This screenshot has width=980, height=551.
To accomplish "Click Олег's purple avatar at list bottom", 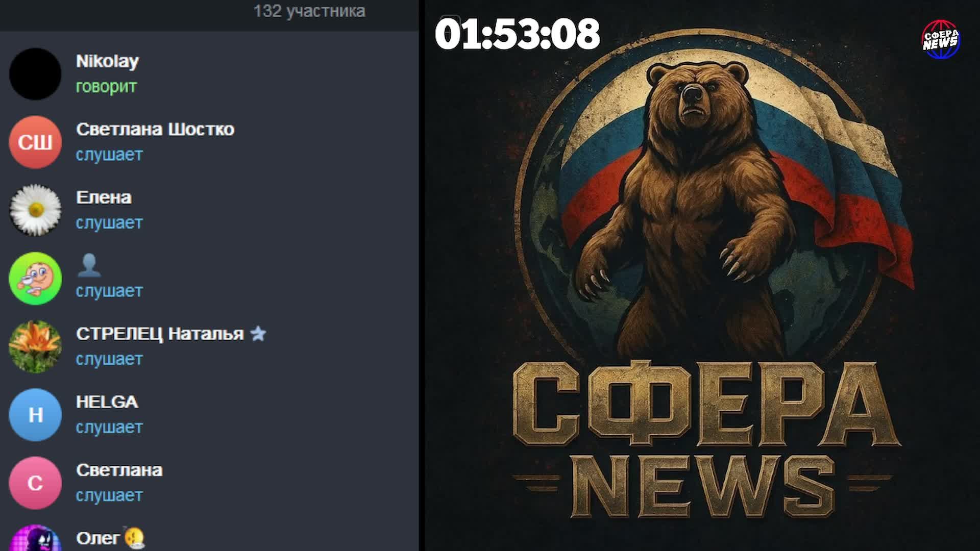I will tap(35, 540).
